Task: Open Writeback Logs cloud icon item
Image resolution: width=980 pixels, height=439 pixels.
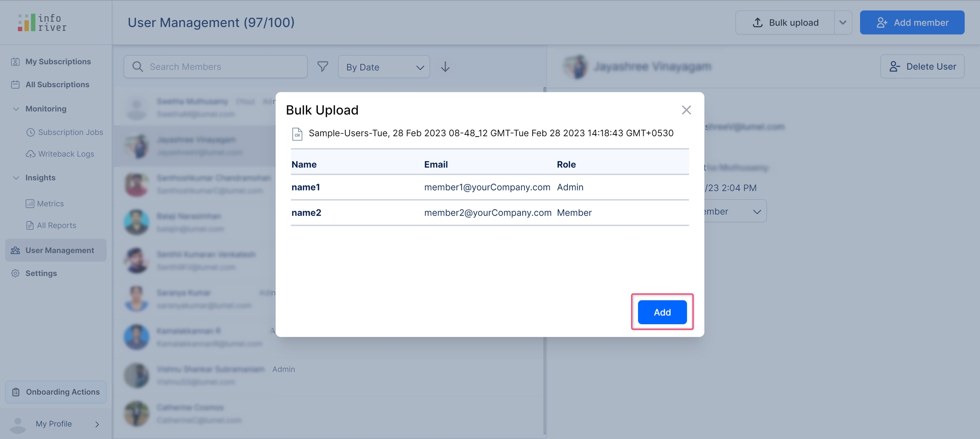Action: pyautogui.click(x=31, y=154)
